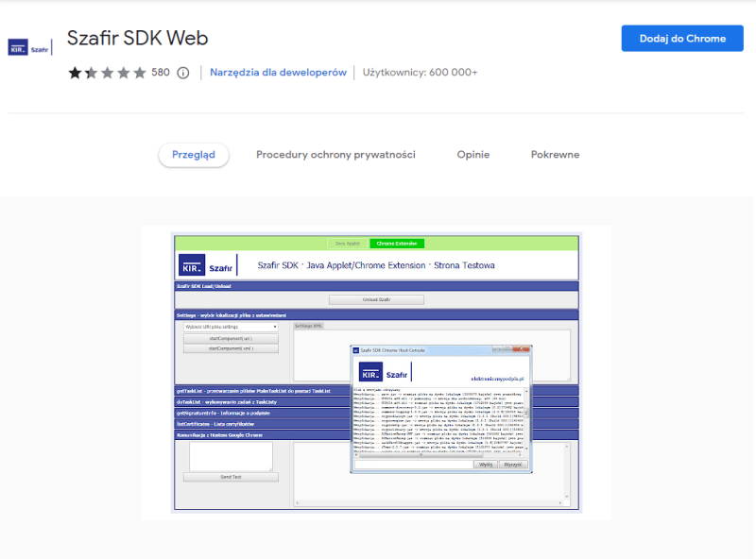Select the Przegląd tab

(194, 155)
